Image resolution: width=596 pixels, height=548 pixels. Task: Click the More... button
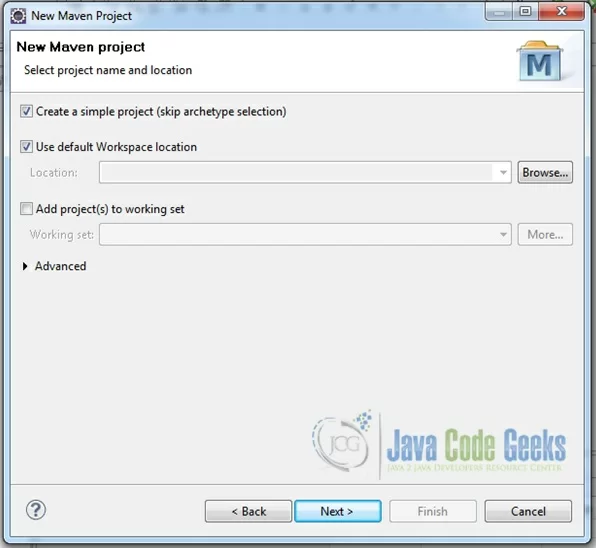click(x=545, y=234)
